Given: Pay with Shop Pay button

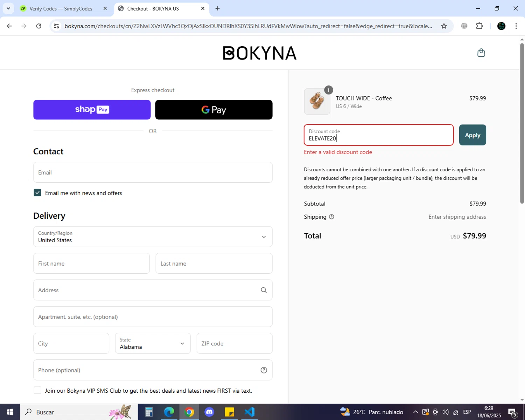Looking at the screenshot, I should (92, 110).
